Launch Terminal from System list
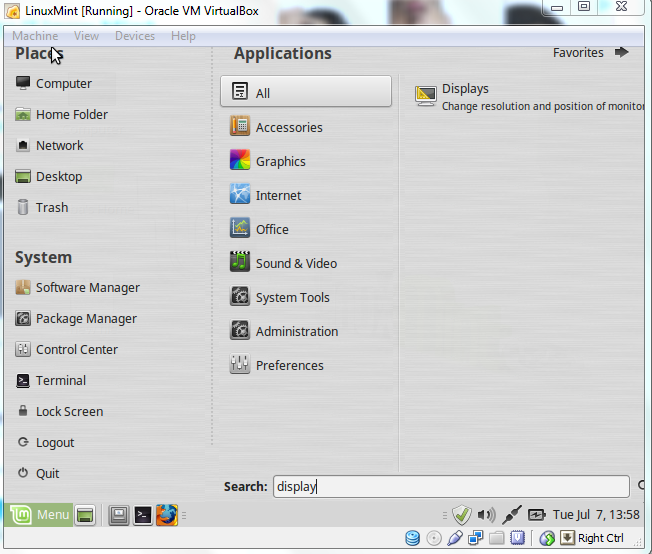 click(51, 381)
